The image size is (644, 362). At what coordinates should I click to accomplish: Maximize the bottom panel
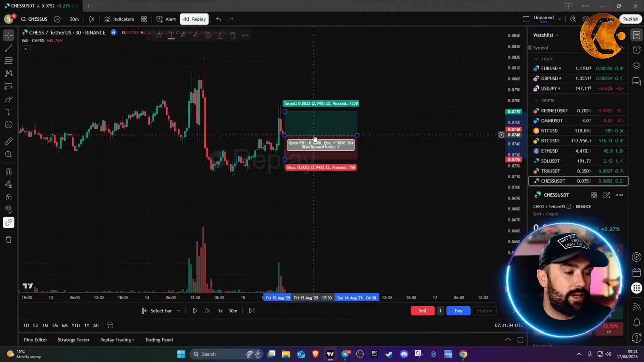(520, 340)
